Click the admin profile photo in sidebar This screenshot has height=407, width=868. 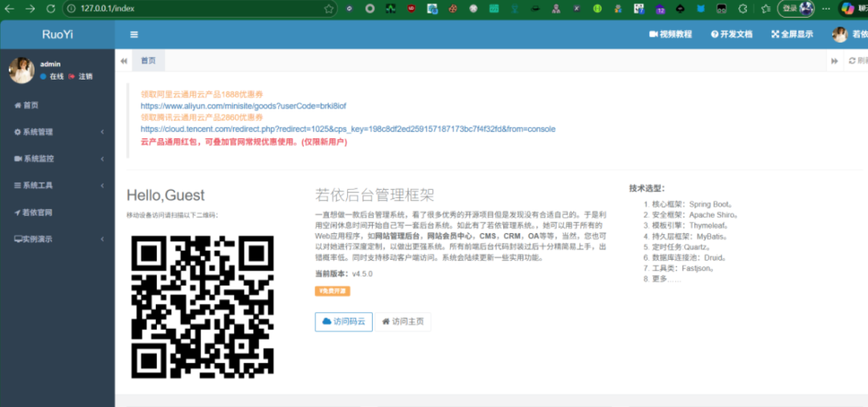coord(22,70)
